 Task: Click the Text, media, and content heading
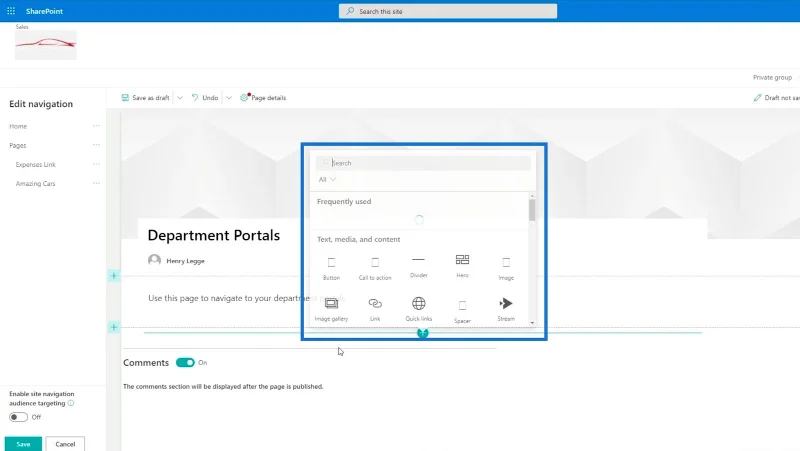click(359, 239)
